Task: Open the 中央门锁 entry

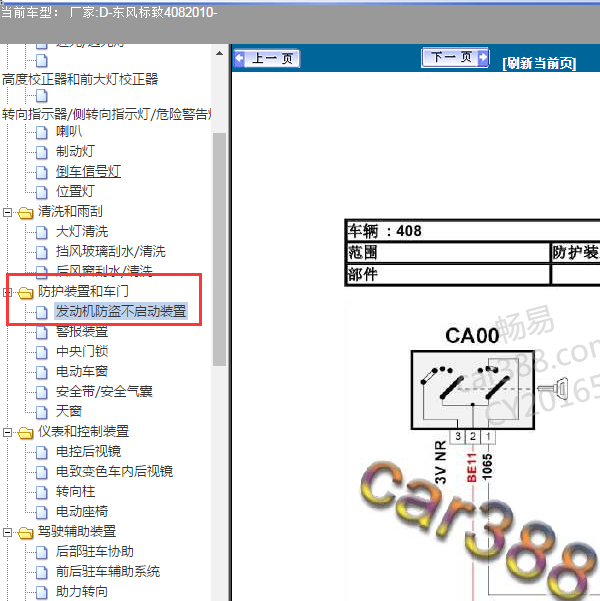Action: (82, 351)
